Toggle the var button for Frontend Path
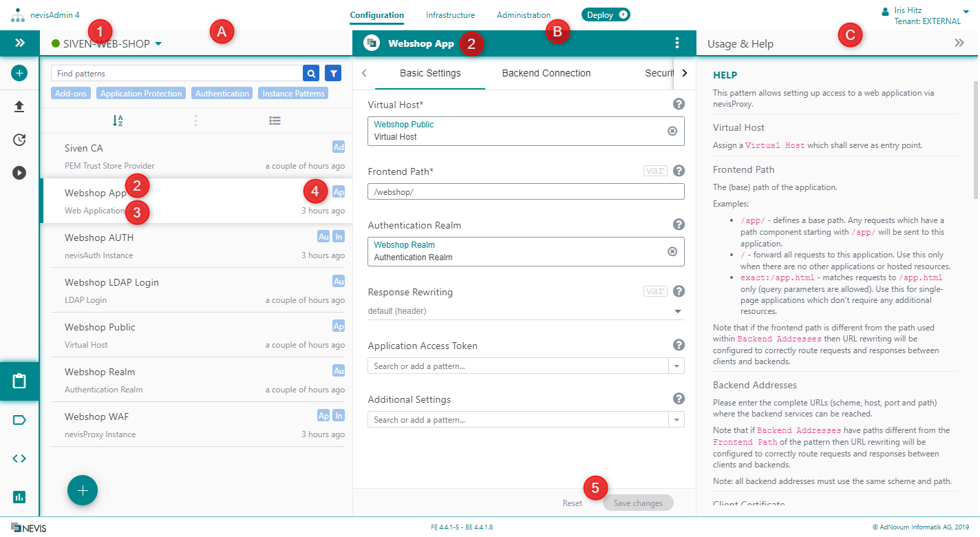The height and width of the screenshot is (537, 980). (x=655, y=171)
